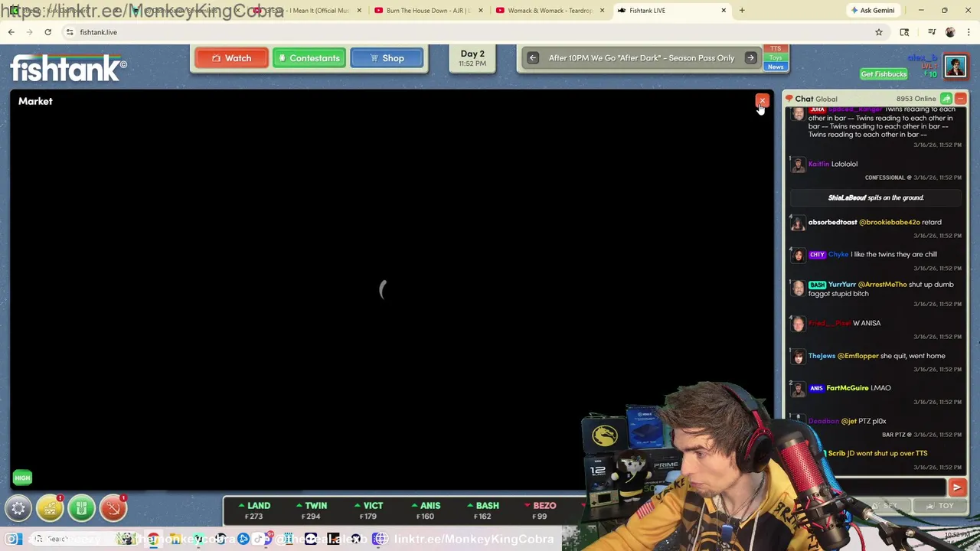Toggle the HIGH video quality badge

pyautogui.click(x=22, y=478)
